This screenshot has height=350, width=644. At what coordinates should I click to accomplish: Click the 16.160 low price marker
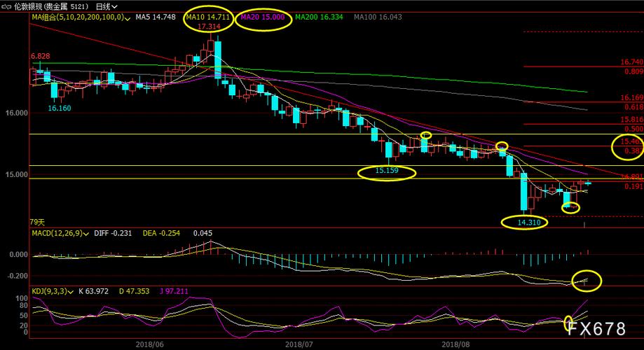click(x=60, y=108)
